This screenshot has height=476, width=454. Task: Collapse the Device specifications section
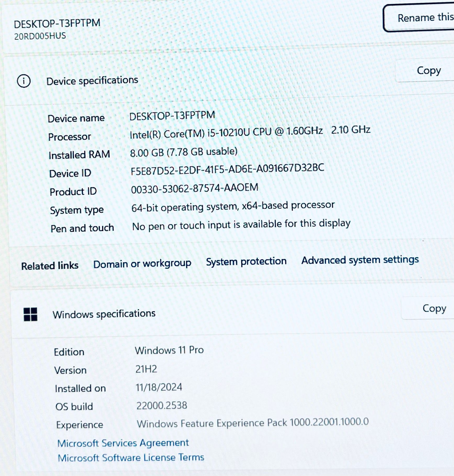pyautogui.click(x=93, y=80)
